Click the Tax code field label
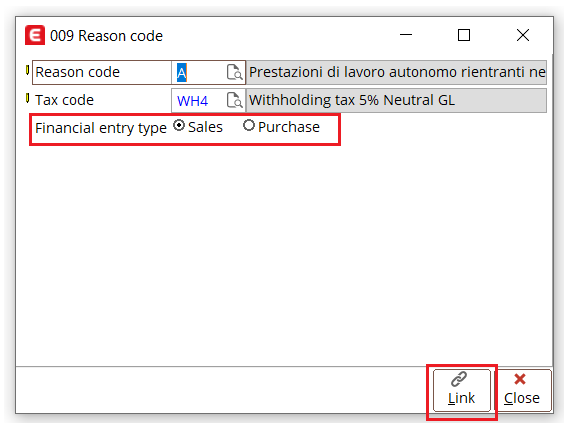This screenshot has height=424, width=568. click(64, 100)
